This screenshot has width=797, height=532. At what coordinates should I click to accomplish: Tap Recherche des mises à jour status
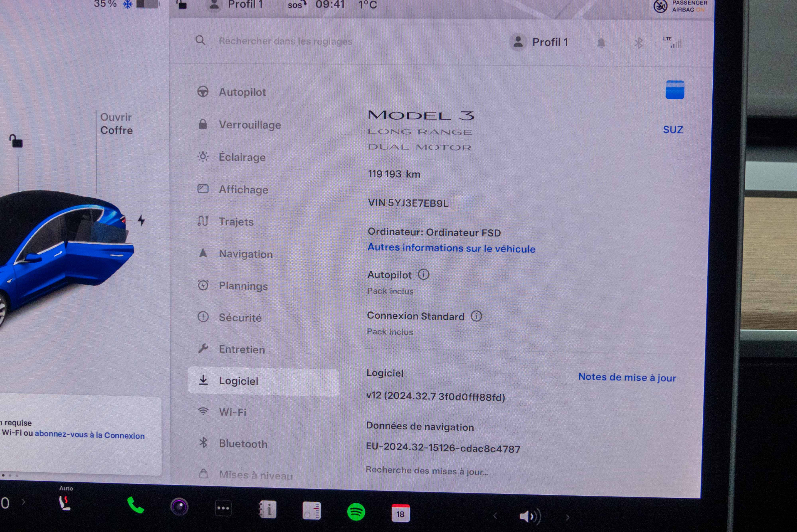click(x=427, y=471)
